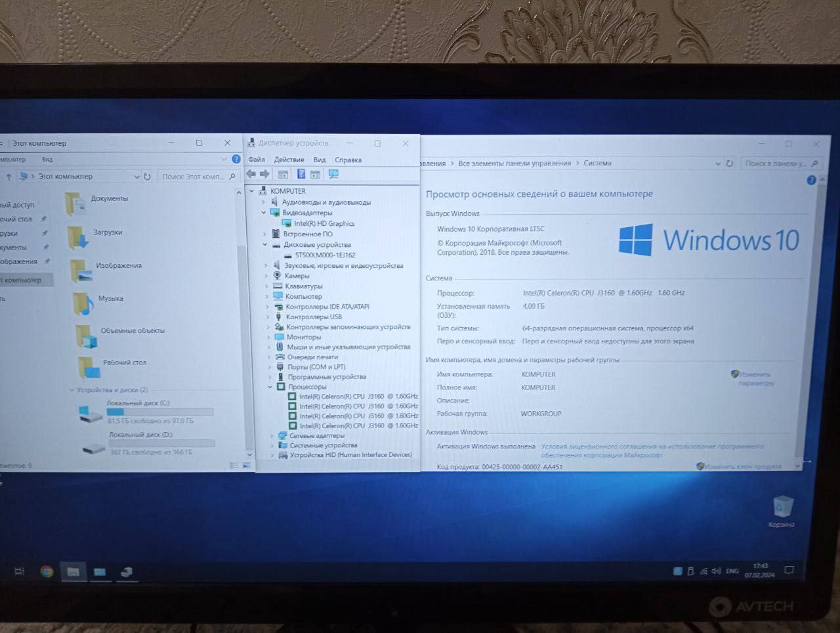Click Все элементы панели управления breadcrumb

(x=514, y=164)
